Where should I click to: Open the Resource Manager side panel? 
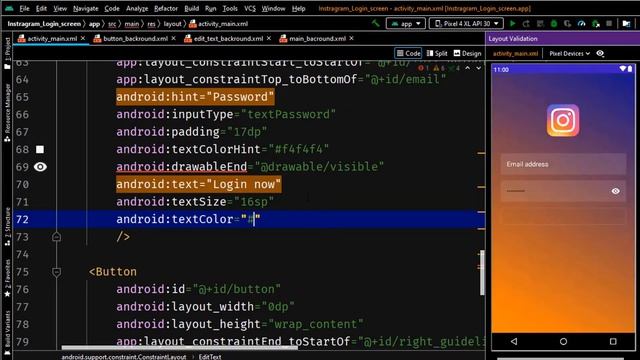pyautogui.click(x=7, y=113)
